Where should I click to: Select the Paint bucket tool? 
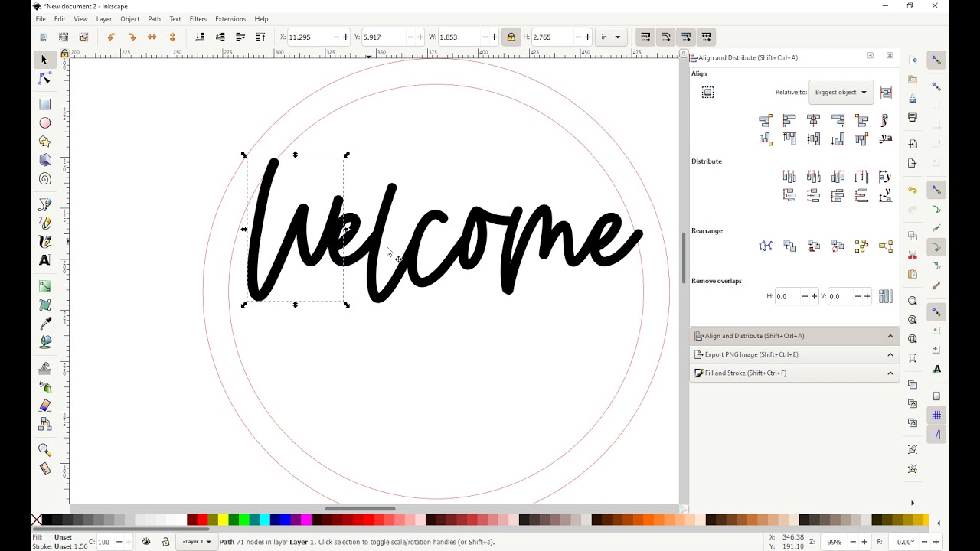44,342
